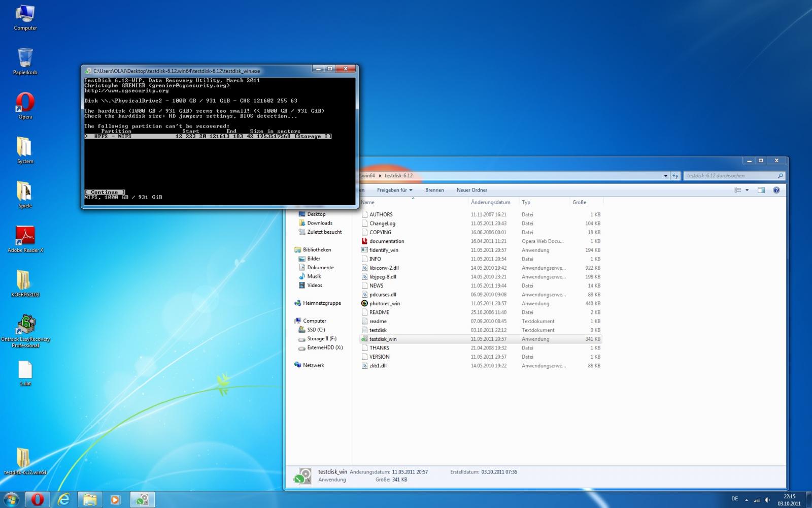This screenshot has height=508, width=812.
Task: Select the testdisk-6.12.win64 desktop folder
Action: (x=25, y=461)
